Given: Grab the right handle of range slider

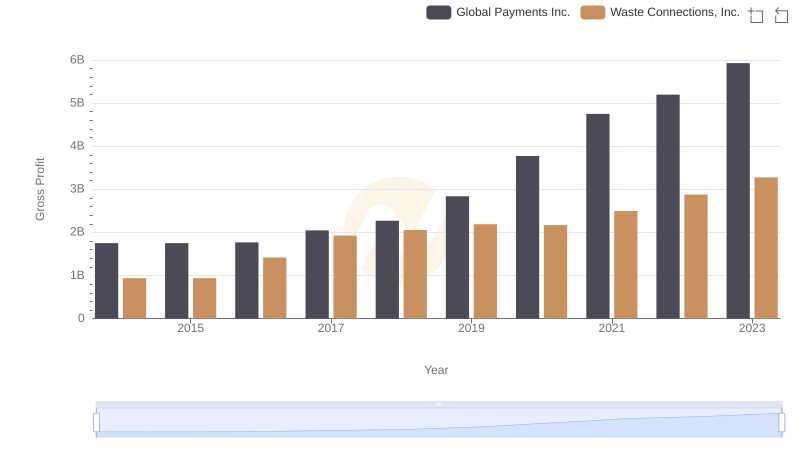Looking at the screenshot, I should (782, 423).
